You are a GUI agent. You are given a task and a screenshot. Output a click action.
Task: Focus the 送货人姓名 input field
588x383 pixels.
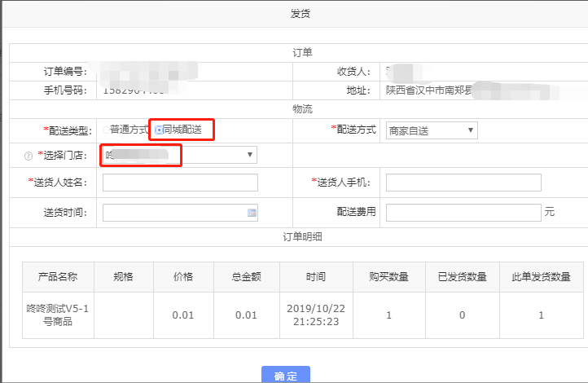coord(180,183)
